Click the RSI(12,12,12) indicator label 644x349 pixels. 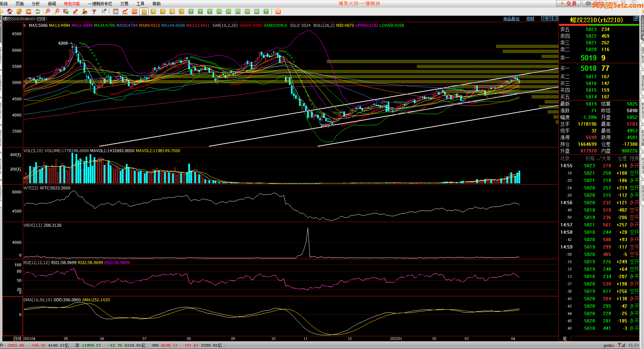click(37, 262)
